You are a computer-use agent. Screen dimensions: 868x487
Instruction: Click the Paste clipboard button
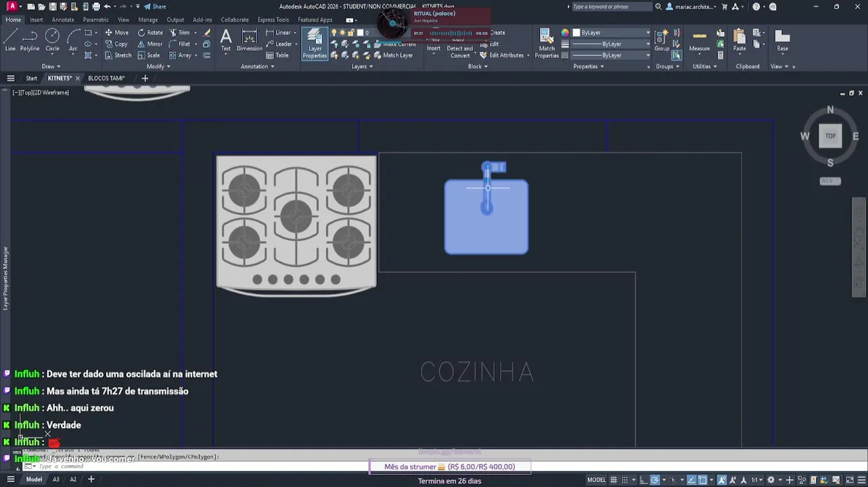(x=739, y=40)
